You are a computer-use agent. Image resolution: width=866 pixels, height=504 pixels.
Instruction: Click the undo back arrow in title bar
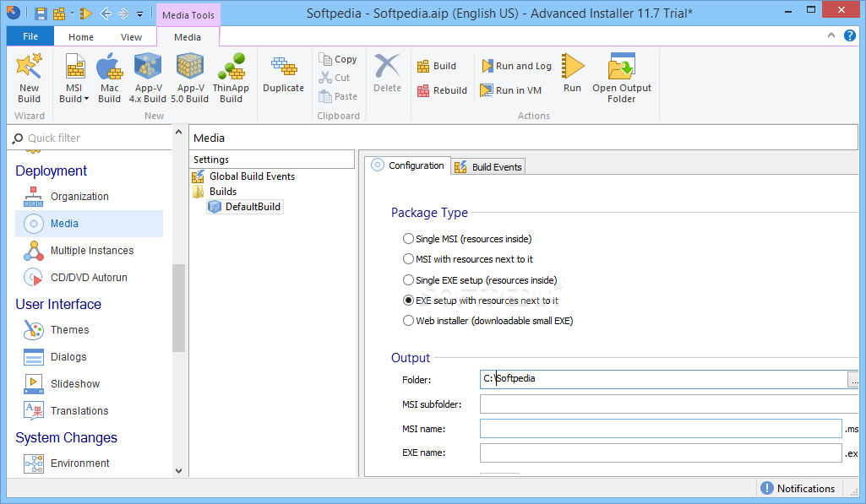pos(106,14)
